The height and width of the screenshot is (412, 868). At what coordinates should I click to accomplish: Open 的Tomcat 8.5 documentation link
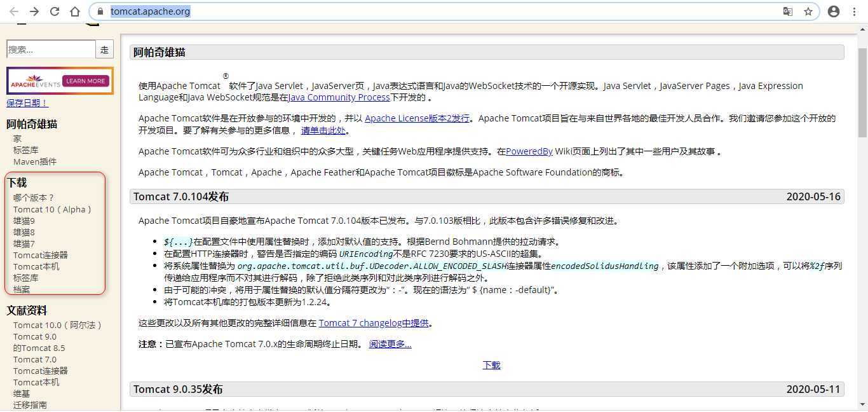pyautogui.click(x=39, y=348)
